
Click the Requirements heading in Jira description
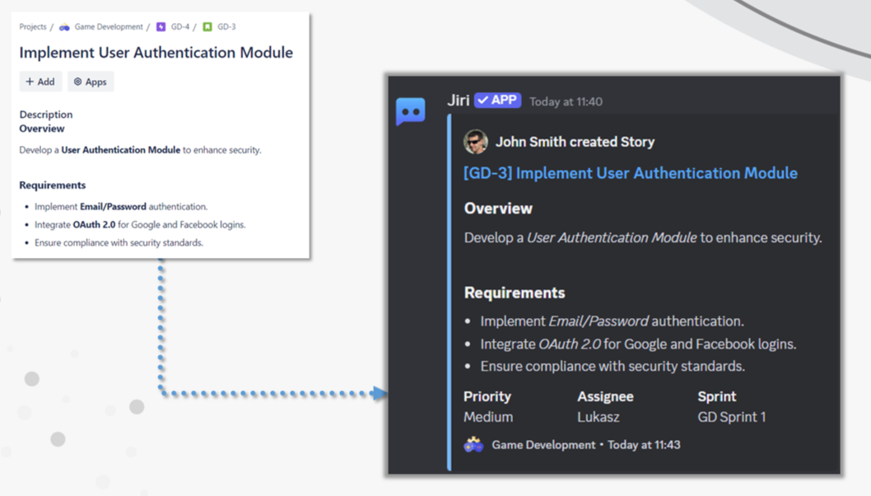click(x=53, y=185)
